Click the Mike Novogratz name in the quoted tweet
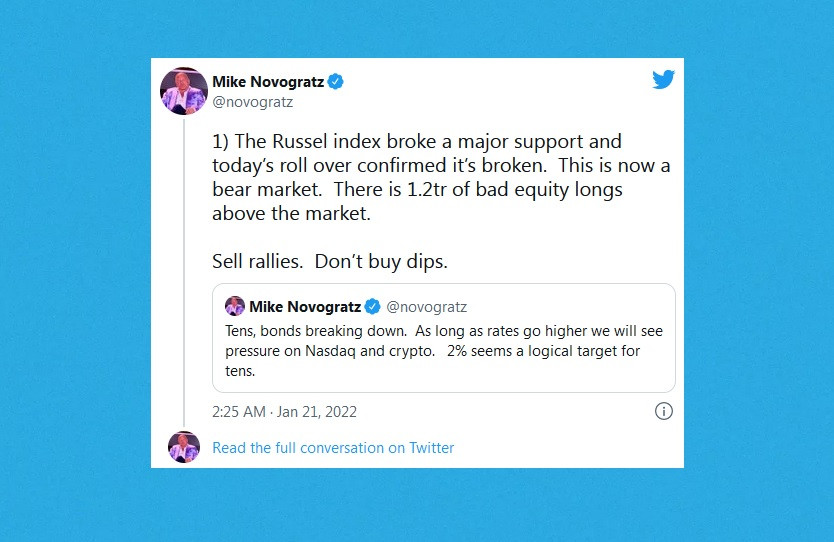Image resolution: width=834 pixels, height=542 pixels. click(305, 307)
